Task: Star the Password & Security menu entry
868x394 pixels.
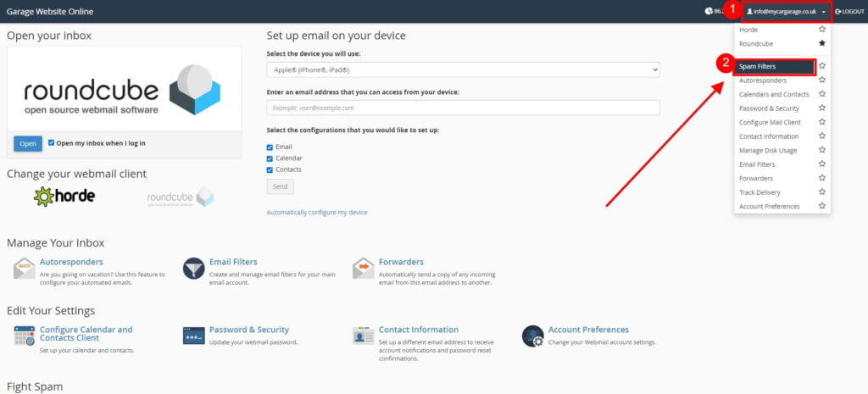Action: click(x=822, y=108)
